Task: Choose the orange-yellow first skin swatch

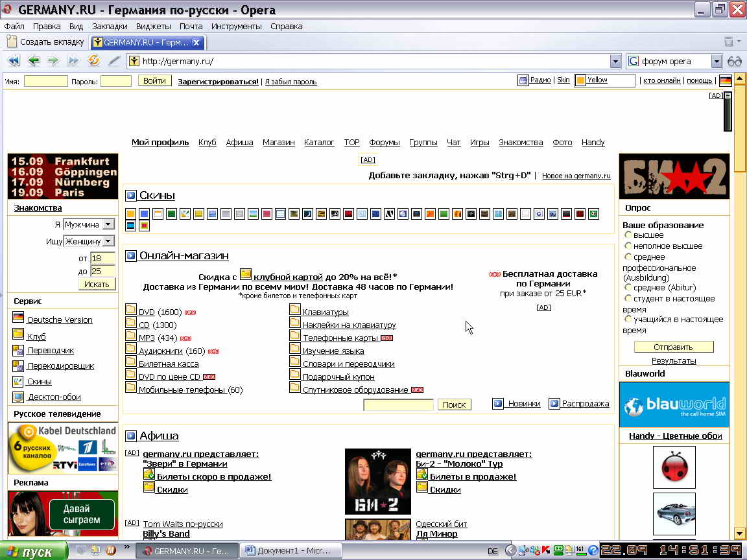Action: pyautogui.click(x=130, y=214)
